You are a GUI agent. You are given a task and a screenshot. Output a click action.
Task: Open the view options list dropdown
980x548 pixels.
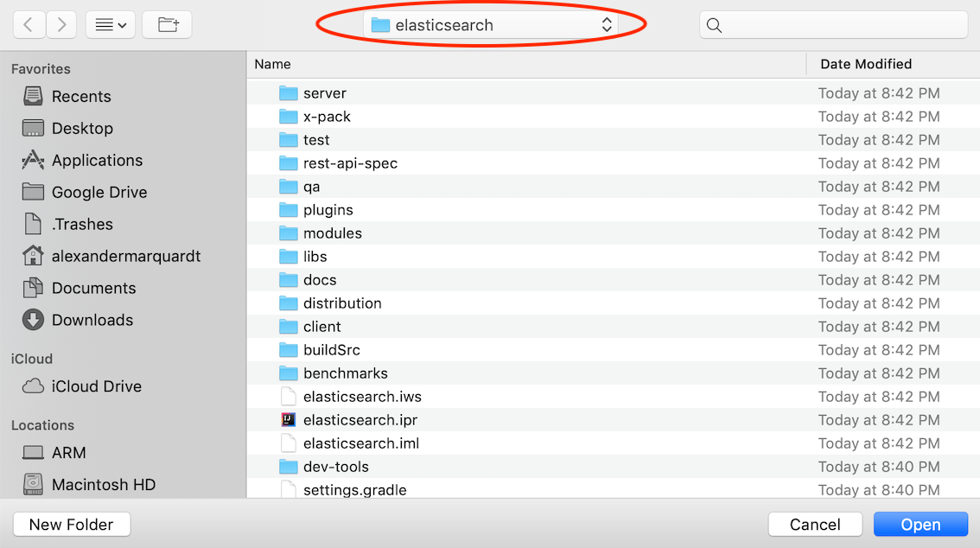point(111,25)
